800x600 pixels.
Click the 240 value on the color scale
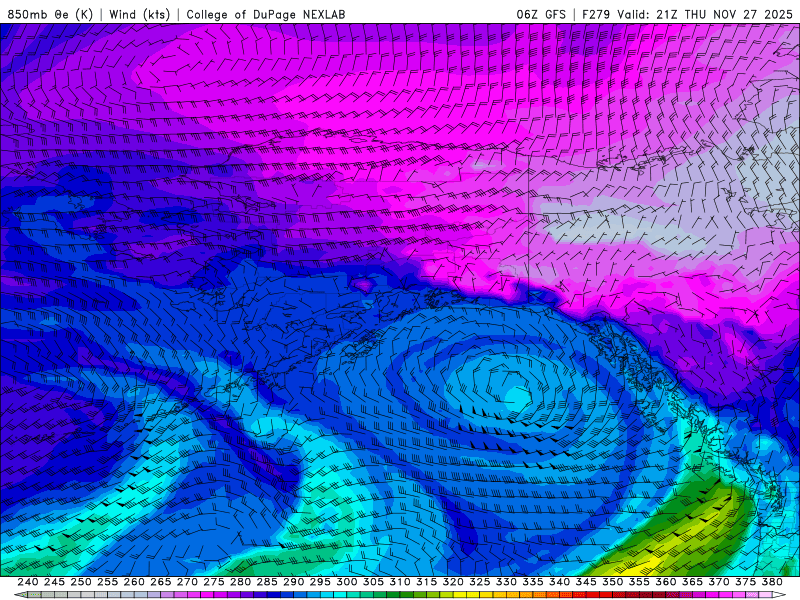point(28,582)
